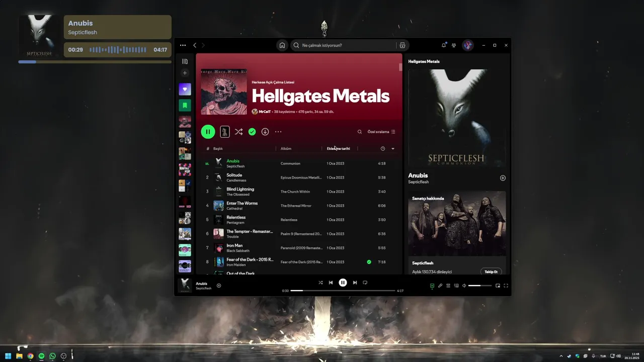Open Liked Songs heart tile

tap(185, 89)
